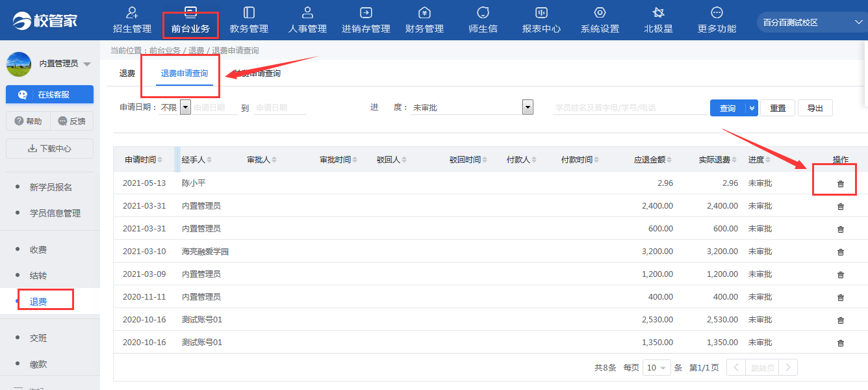Sort by 驳回人 column header
The height and width of the screenshot is (390, 868).
(392, 159)
